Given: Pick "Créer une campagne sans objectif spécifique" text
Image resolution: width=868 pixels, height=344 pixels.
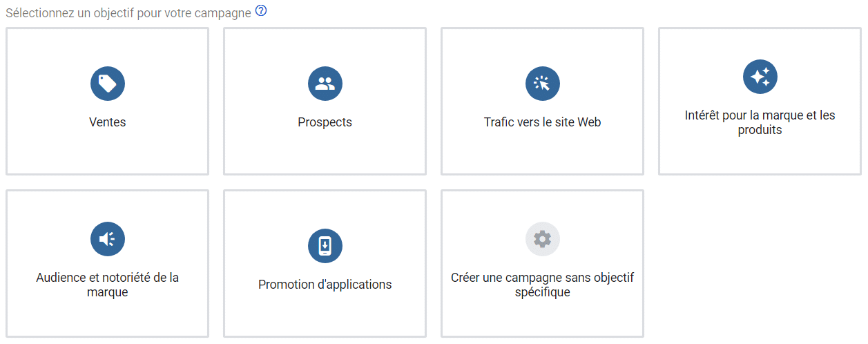Looking at the screenshot, I should coord(542,285).
